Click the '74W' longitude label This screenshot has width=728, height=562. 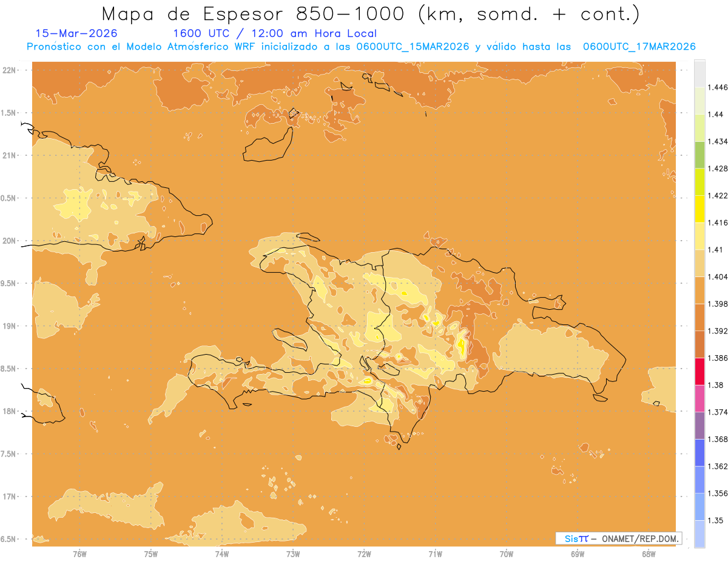(x=222, y=554)
